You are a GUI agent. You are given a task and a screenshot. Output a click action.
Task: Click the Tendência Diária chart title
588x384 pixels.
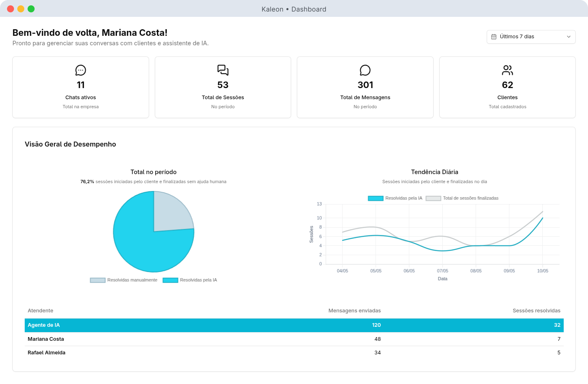click(434, 172)
